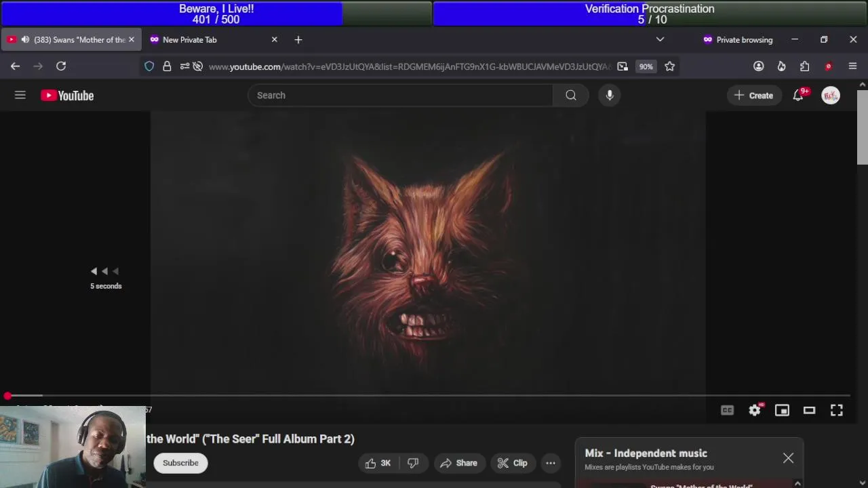Open YouTube notifications bell
Image resolution: width=868 pixels, height=488 pixels.
(x=798, y=96)
